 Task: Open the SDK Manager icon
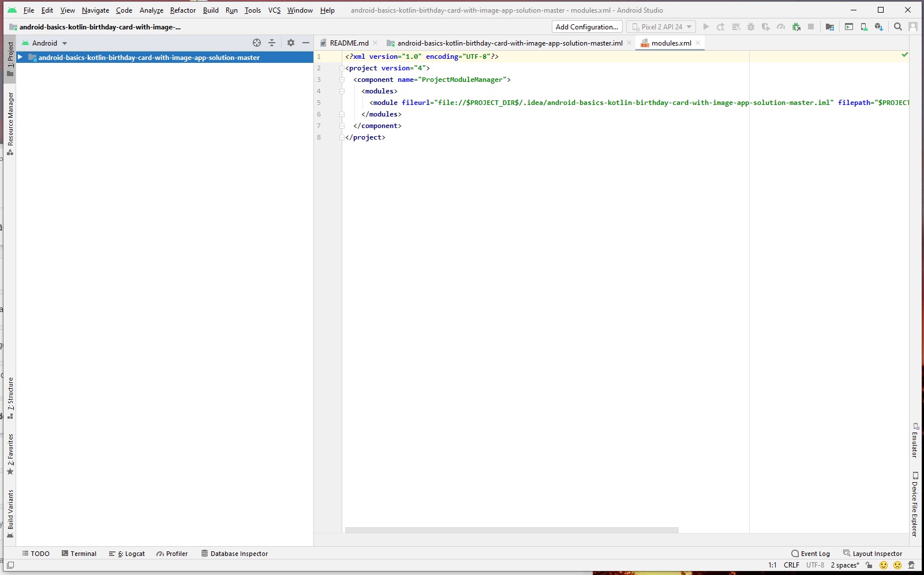880,27
